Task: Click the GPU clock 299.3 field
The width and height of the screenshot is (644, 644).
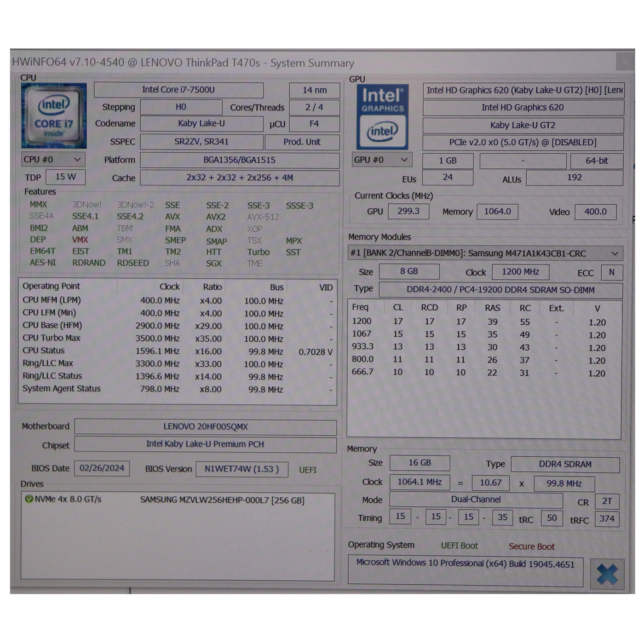Action: 408,211
